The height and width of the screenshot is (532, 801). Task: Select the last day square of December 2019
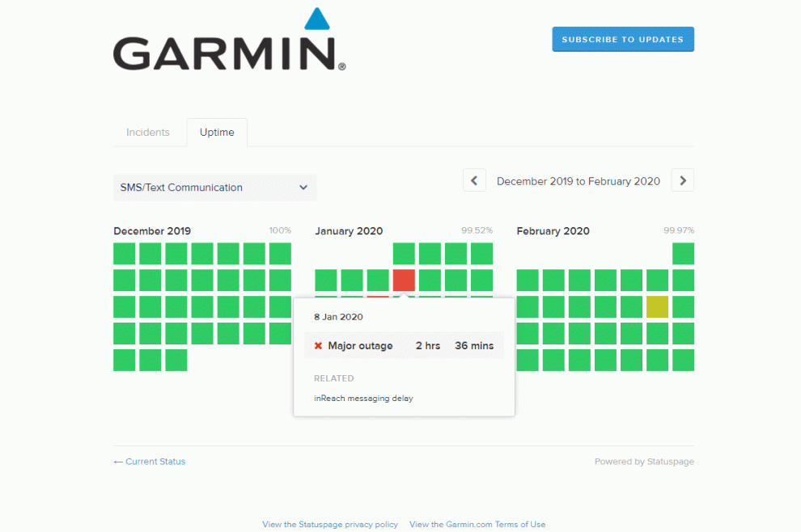pos(176,360)
